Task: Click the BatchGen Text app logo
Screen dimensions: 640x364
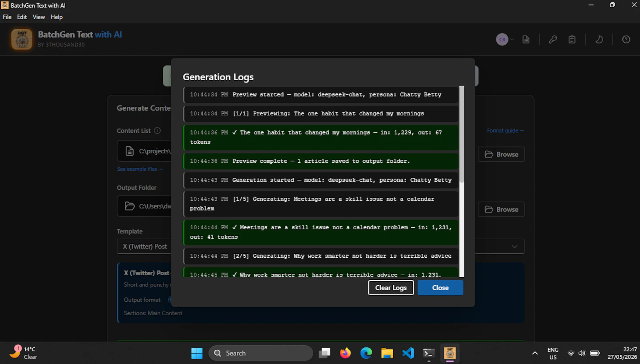Action: (22, 39)
